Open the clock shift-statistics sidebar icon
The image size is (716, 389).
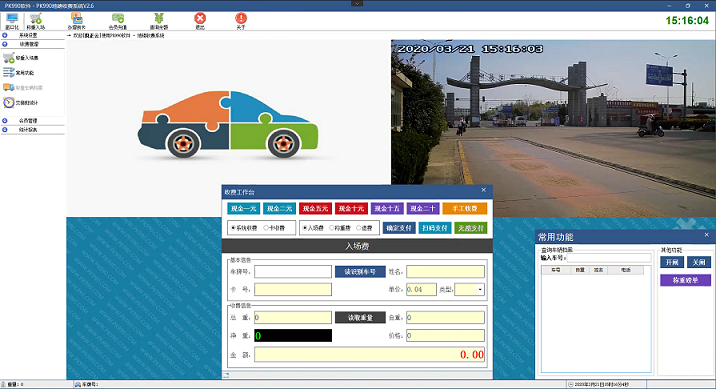coord(9,103)
